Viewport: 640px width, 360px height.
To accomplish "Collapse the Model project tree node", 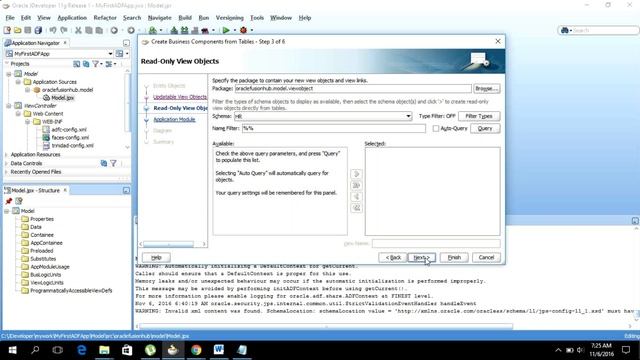I will tap(9, 74).
